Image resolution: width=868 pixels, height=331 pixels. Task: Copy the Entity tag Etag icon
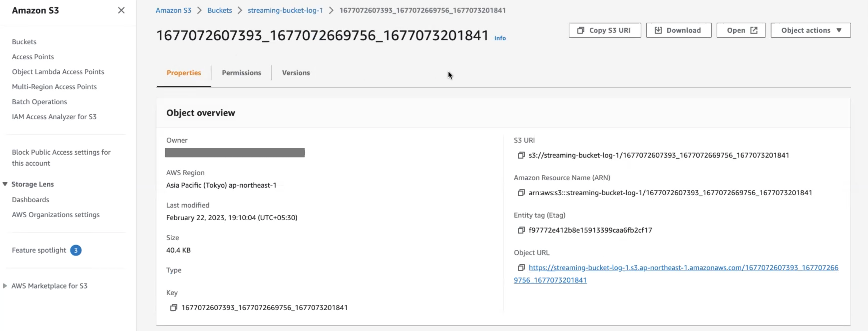tap(521, 230)
